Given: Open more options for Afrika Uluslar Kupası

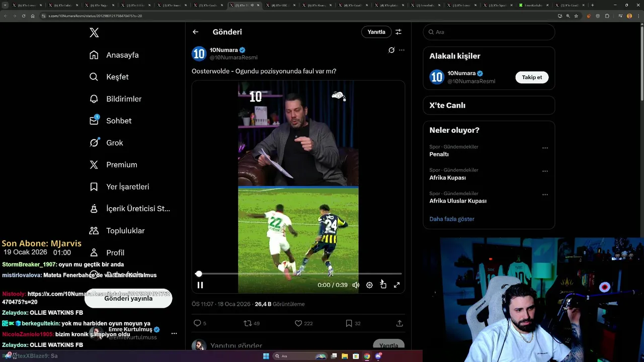Looking at the screenshot, I should pos(545,195).
